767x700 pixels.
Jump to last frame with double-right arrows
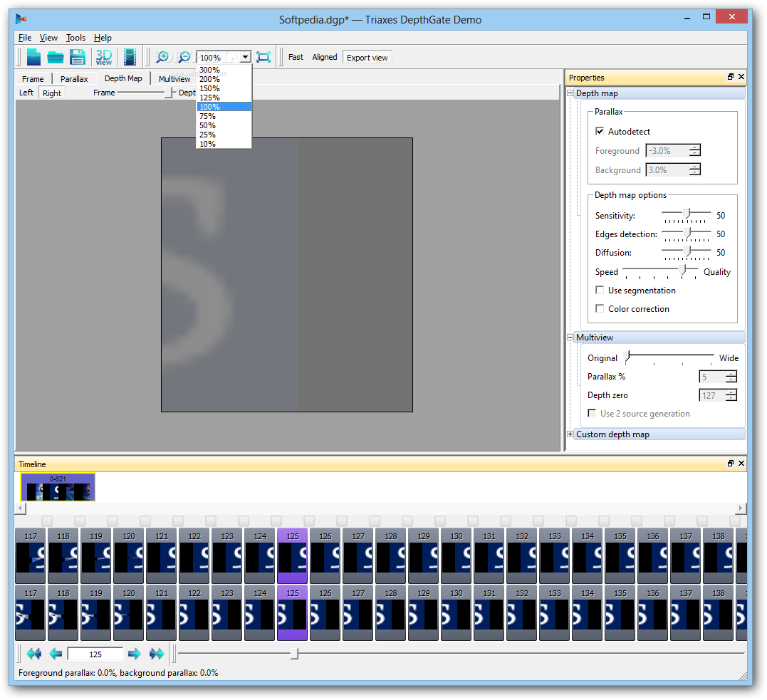coord(157,654)
